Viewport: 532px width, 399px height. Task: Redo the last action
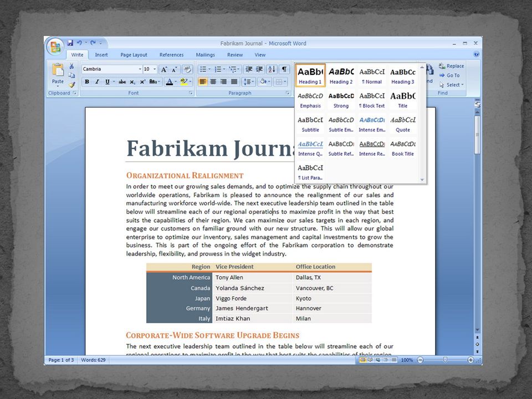[x=93, y=43]
